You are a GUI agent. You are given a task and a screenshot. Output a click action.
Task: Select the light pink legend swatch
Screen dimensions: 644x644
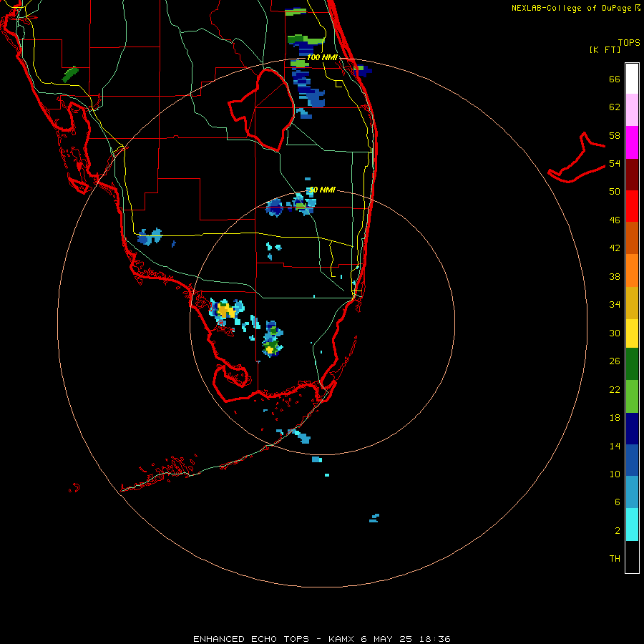[x=632, y=109]
